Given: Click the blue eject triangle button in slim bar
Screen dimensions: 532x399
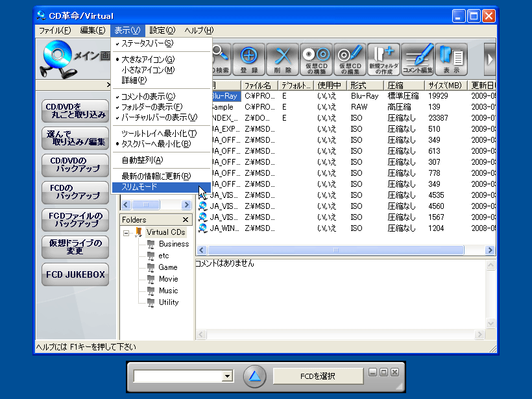Looking at the screenshot, I should click(254, 376).
